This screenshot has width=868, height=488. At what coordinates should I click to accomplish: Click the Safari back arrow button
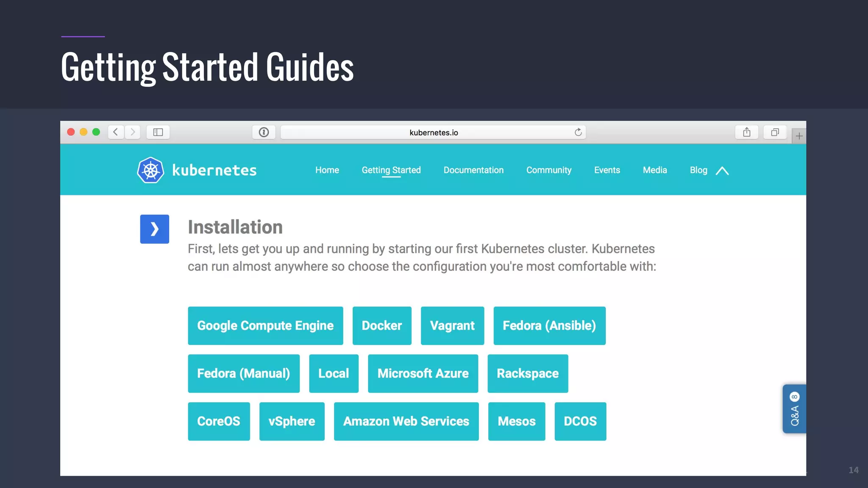click(115, 132)
